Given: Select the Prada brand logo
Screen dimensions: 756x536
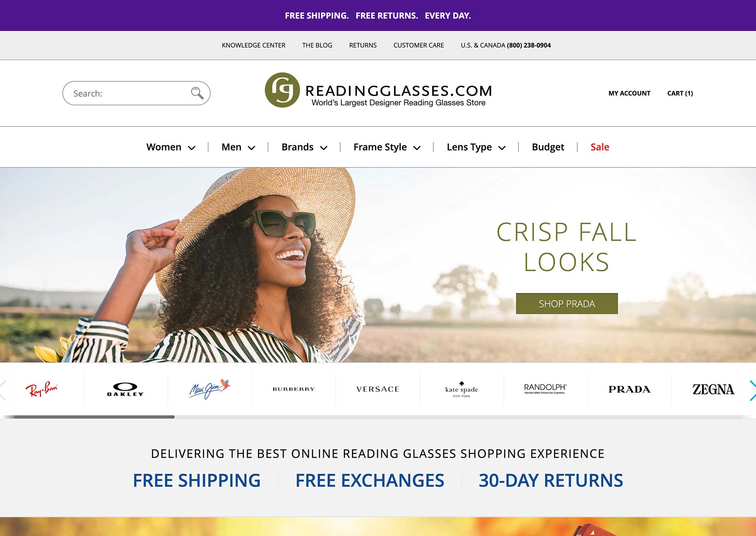Looking at the screenshot, I should click(629, 389).
